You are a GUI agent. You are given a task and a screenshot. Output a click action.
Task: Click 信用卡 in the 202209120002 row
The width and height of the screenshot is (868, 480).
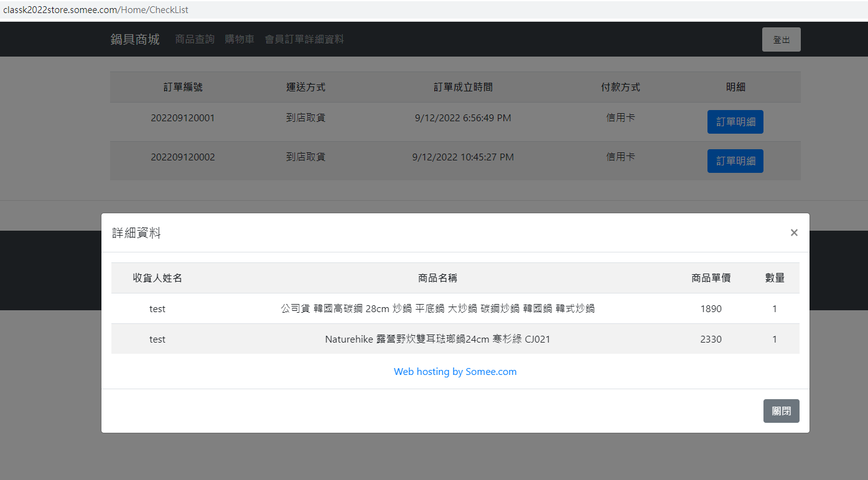point(620,157)
